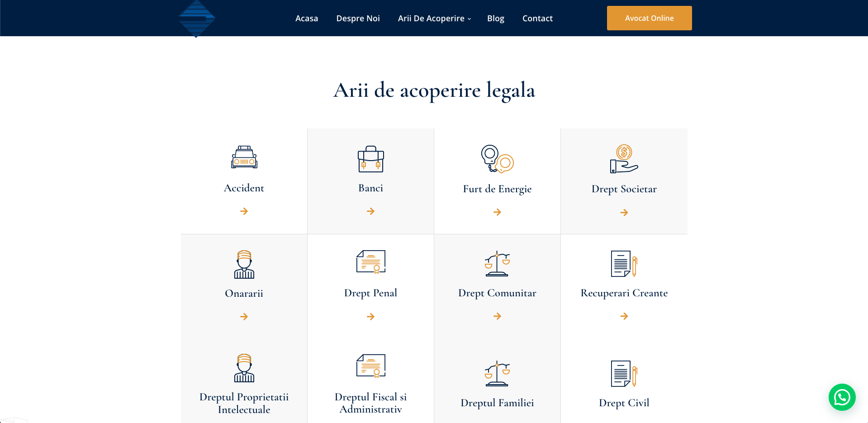The height and width of the screenshot is (423, 868).
Task: Open the Recuperari Creante link
Action: click(624, 293)
